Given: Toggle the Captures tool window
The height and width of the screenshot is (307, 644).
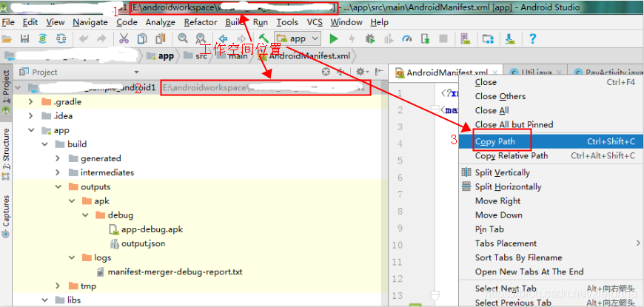Looking at the screenshot, I should coord(6,216).
